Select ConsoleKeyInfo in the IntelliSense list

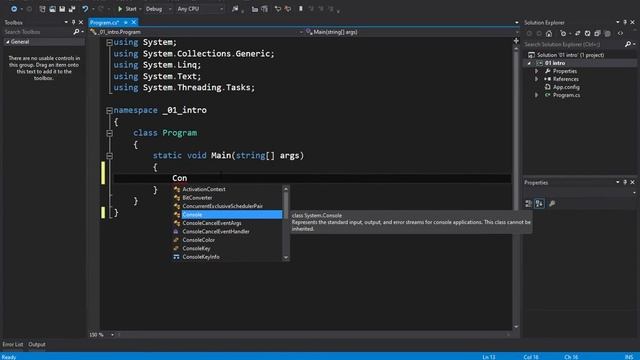click(227, 257)
